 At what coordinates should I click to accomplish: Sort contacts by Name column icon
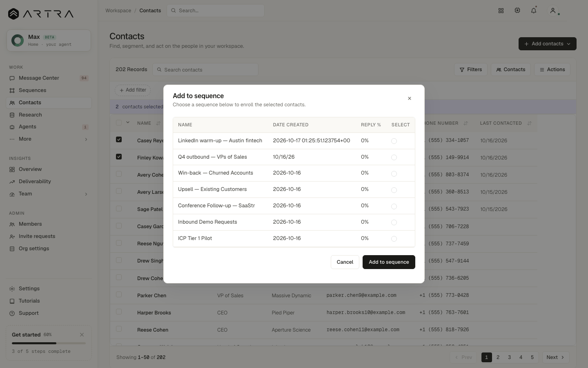(158, 123)
